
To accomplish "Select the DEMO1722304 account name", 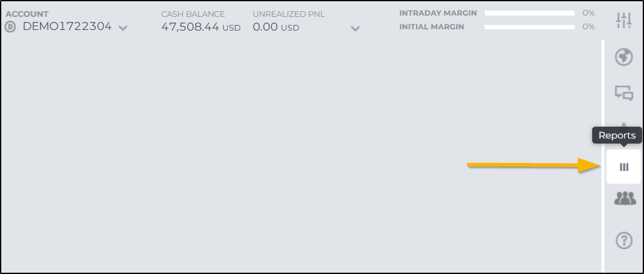I will (x=67, y=27).
